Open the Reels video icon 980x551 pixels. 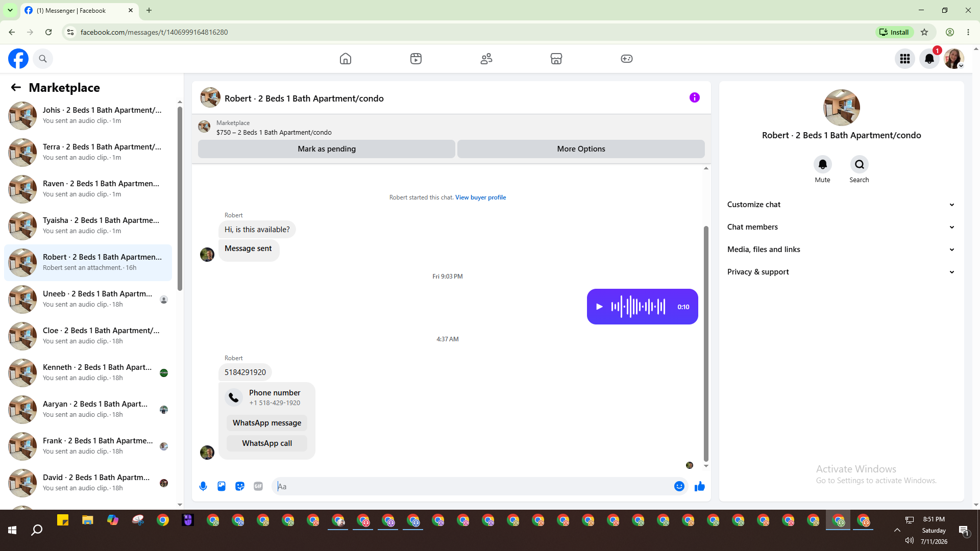click(x=416, y=59)
